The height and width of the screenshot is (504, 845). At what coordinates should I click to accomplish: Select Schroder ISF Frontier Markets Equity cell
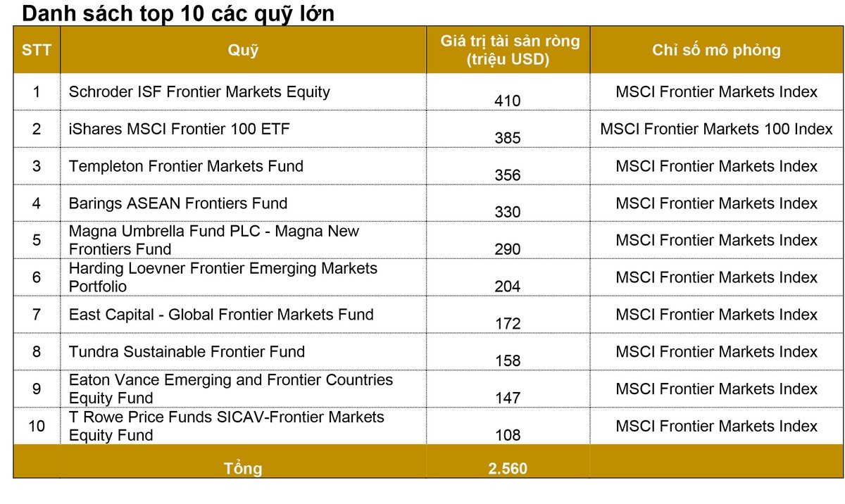(199, 92)
